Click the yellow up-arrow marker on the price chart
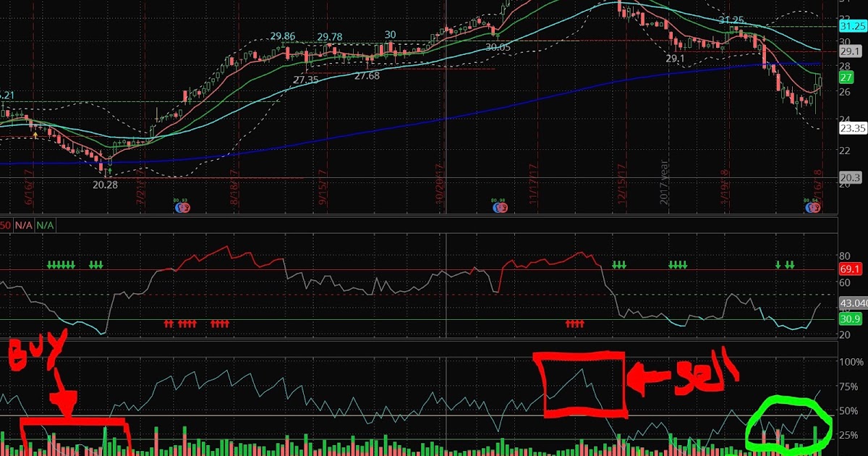This screenshot has height=456, width=868. (x=34, y=135)
